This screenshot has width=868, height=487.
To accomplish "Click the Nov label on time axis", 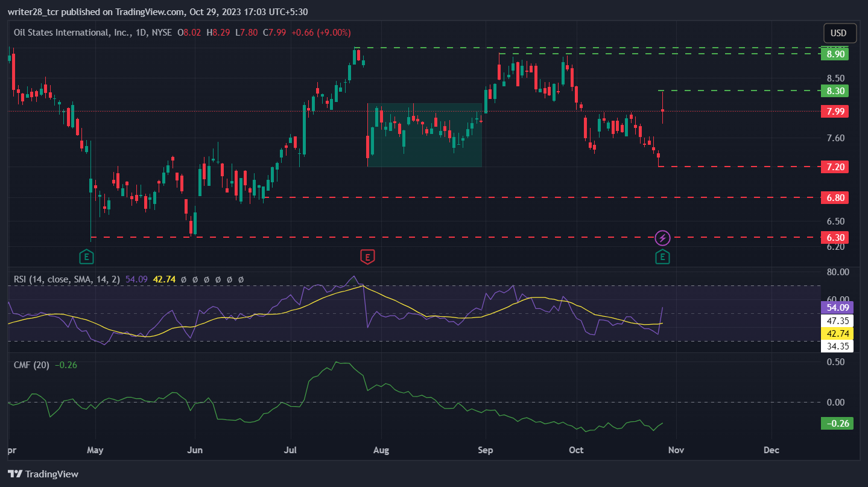I will pos(676,450).
